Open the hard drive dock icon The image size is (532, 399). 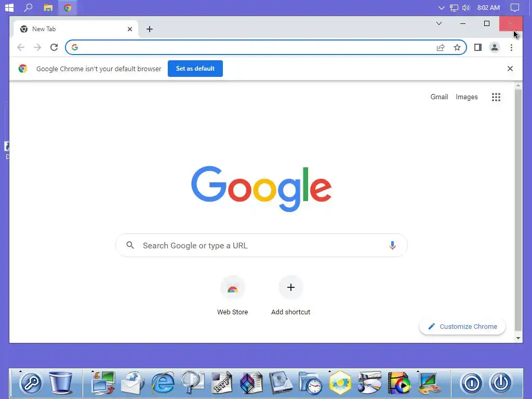point(281,383)
